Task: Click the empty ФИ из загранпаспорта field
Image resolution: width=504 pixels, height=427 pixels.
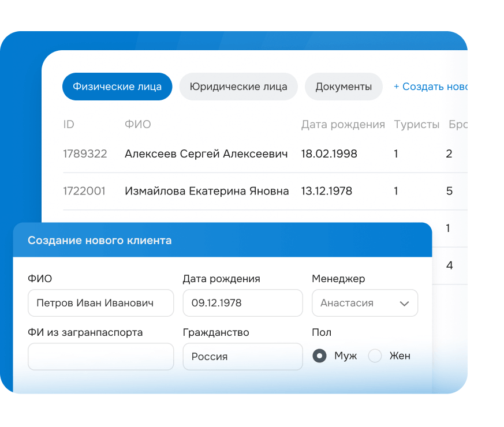Action: 100,357
